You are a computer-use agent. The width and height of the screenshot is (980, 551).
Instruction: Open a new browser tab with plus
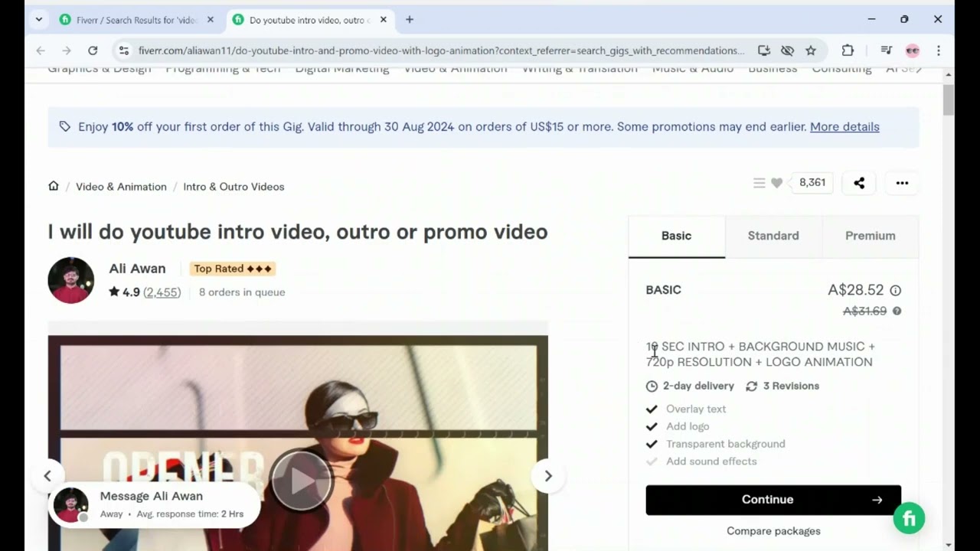pos(410,20)
